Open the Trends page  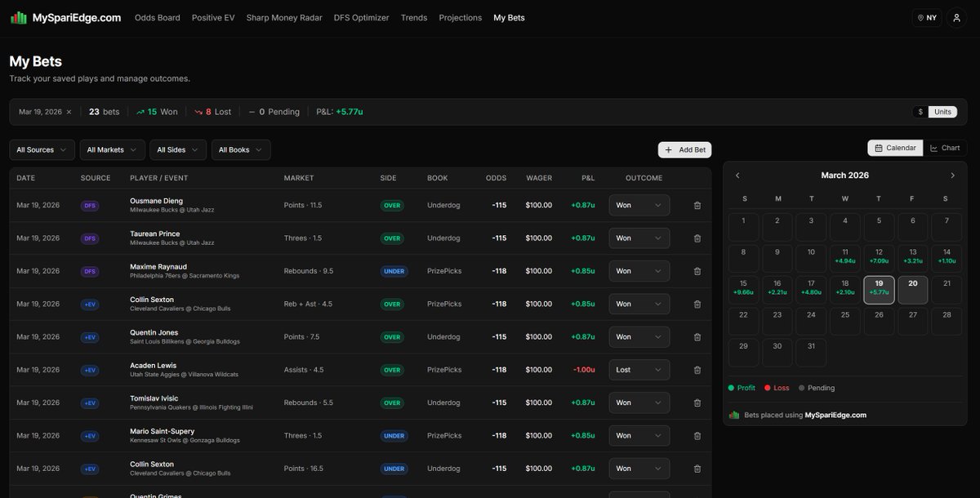(x=414, y=18)
